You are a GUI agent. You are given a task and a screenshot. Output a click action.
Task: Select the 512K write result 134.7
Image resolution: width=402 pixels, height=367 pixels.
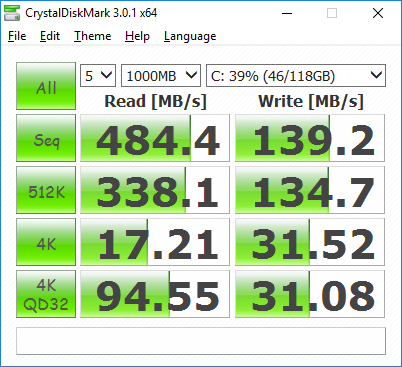310,190
